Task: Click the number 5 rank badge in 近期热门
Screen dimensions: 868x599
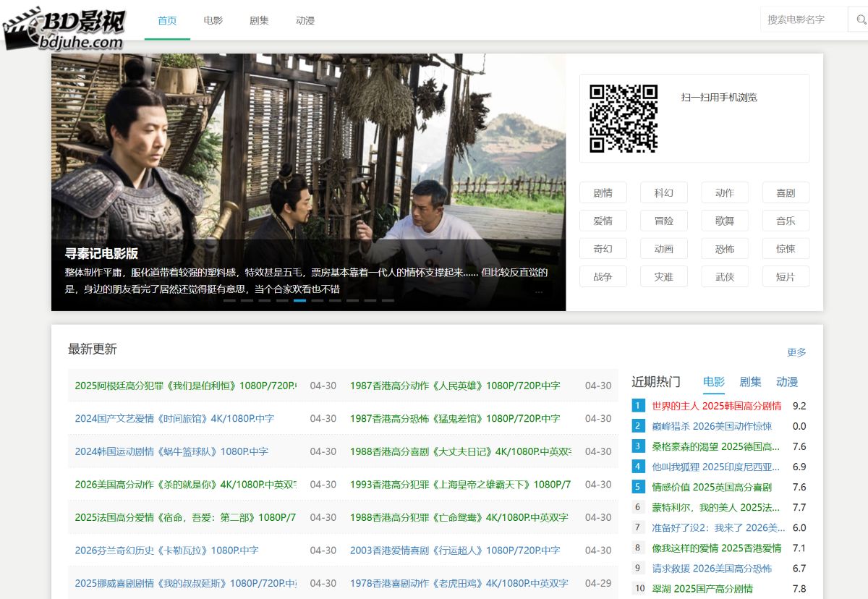Action: 638,487
